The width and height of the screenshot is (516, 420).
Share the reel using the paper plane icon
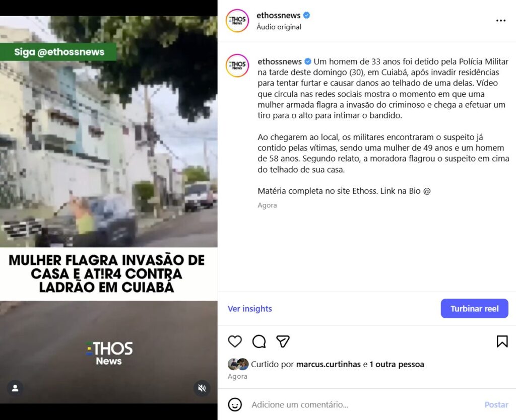tap(283, 341)
